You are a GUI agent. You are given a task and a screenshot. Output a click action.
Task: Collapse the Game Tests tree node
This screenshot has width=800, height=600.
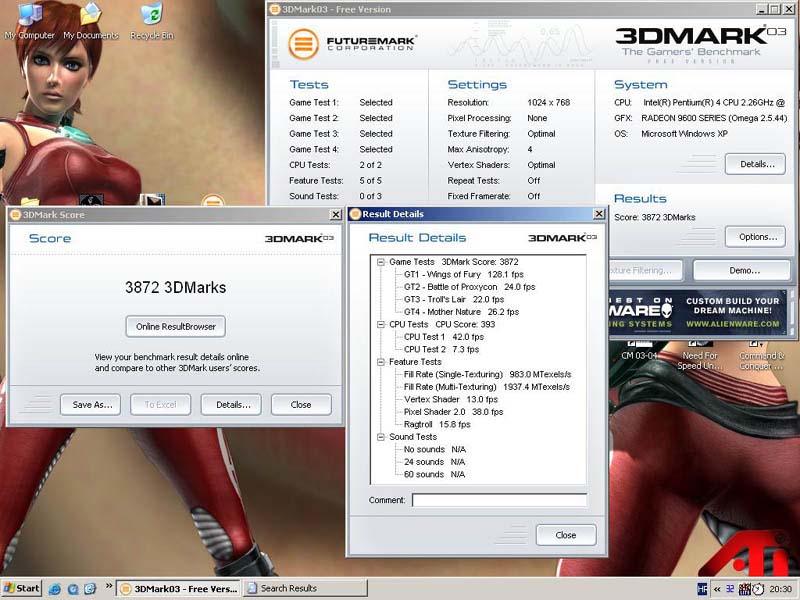[381, 261]
